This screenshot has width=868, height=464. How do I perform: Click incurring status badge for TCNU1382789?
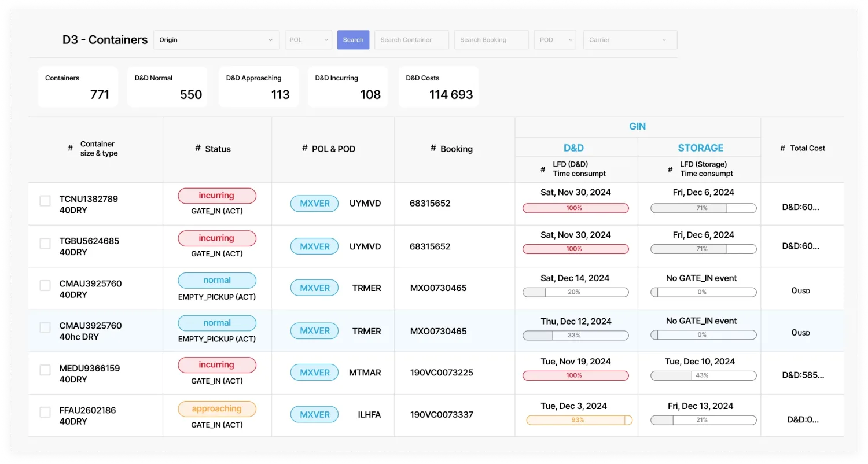click(217, 196)
